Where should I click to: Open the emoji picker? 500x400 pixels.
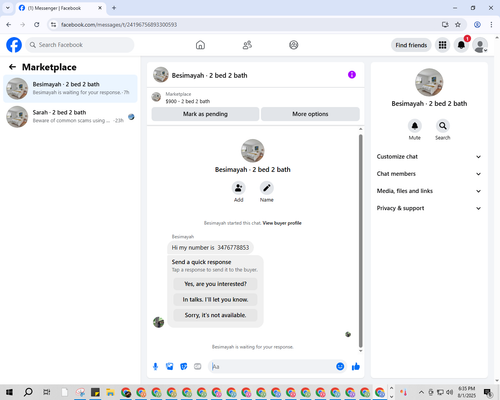pos(340,367)
